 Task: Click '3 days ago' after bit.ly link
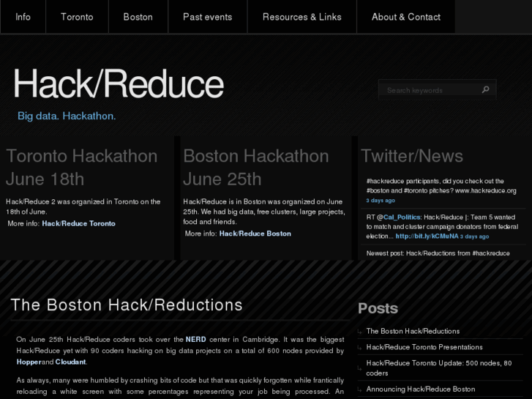click(475, 236)
